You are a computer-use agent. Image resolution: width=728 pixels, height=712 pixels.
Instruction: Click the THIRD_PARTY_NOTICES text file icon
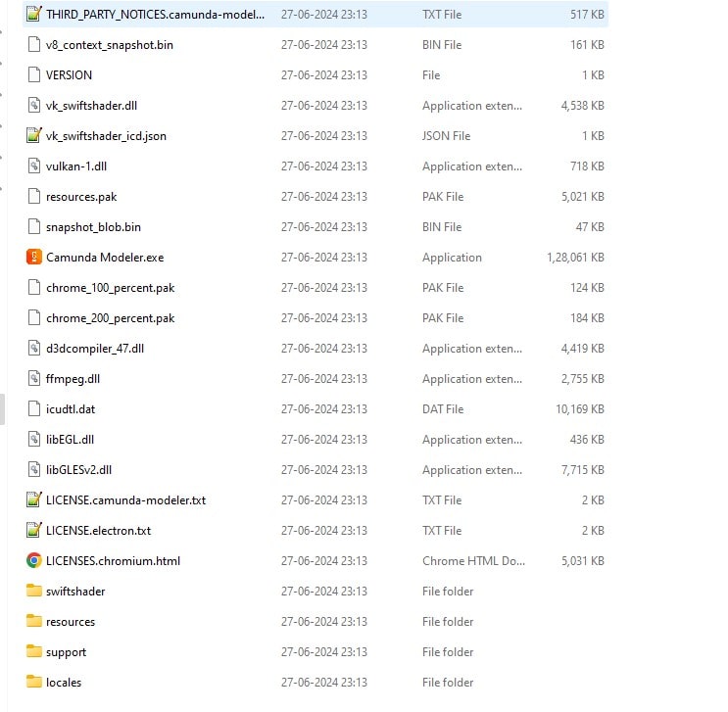tap(34, 15)
